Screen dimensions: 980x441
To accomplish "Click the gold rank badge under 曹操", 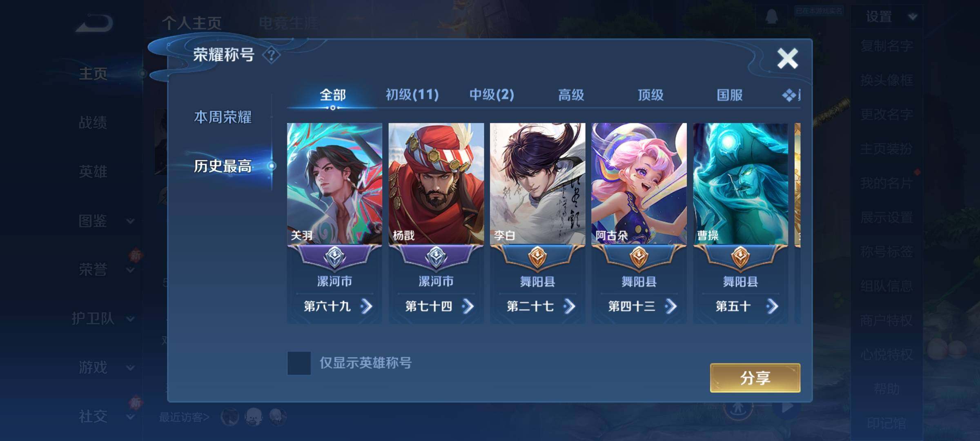I will [x=740, y=257].
